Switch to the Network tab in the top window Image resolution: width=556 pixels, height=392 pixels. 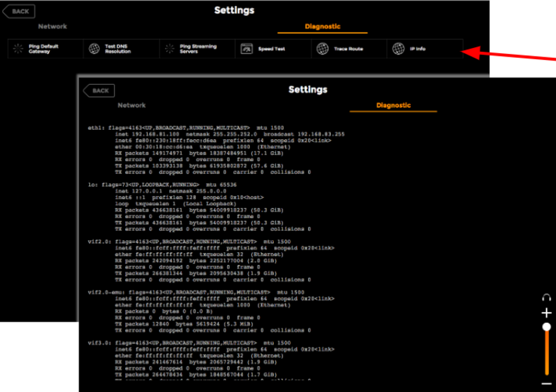[x=52, y=27]
